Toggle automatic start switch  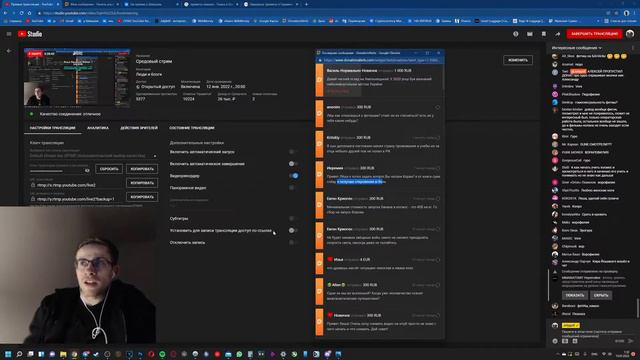tap(293, 152)
